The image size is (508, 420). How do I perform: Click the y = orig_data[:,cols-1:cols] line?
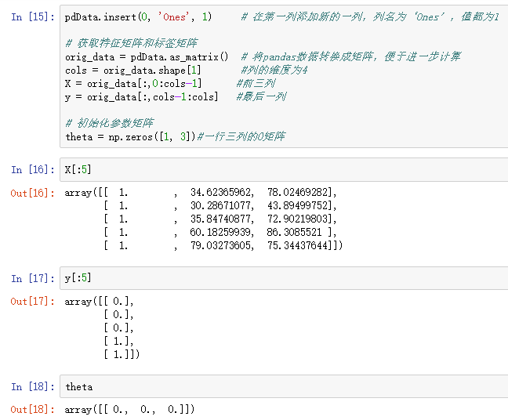pos(142,96)
